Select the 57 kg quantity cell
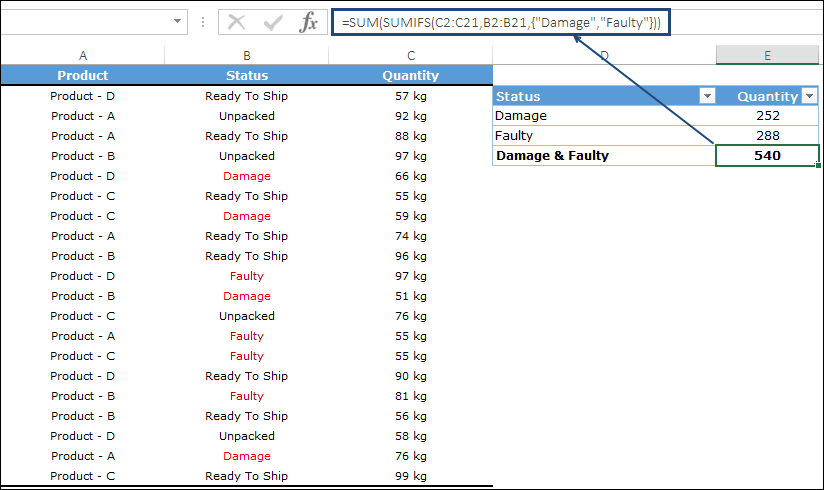The image size is (824, 490). (x=410, y=96)
